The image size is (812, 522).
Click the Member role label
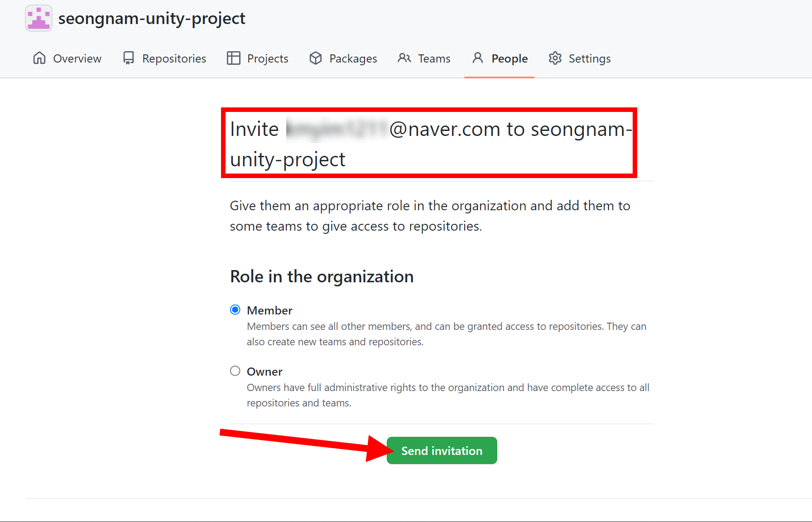269,310
